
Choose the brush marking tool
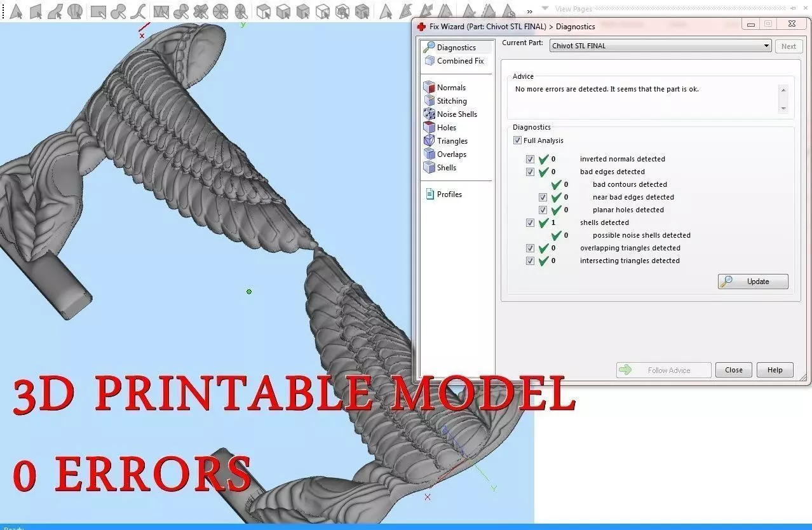118,11
